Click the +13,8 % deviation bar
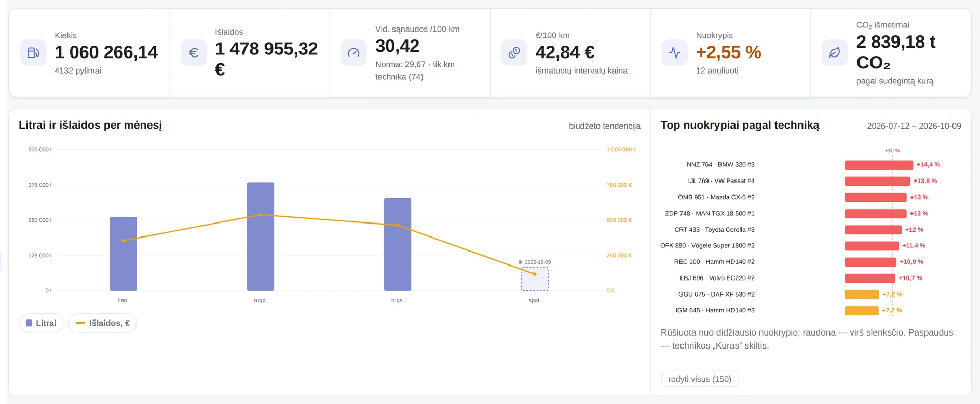This screenshot has height=404, width=980. tap(877, 181)
